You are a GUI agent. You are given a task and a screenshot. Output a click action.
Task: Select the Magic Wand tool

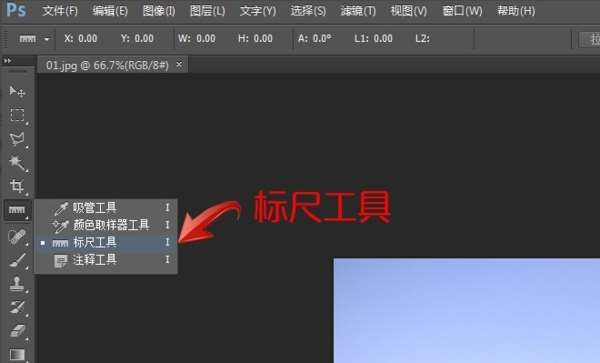[x=17, y=163]
